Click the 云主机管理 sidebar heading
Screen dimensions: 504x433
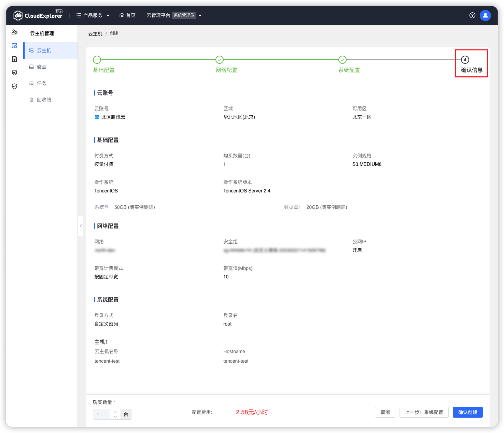(42, 33)
